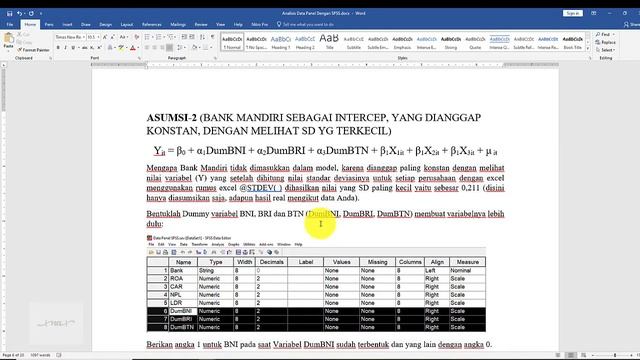The height and width of the screenshot is (360, 640).
Task: Decrease font size with Shrink Font
Action: (112, 37)
